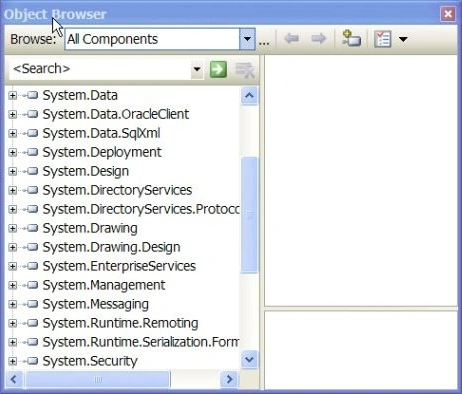Click the tree scroll down arrow
The height and width of the screenshot is (394, 462).
point(249,360)
